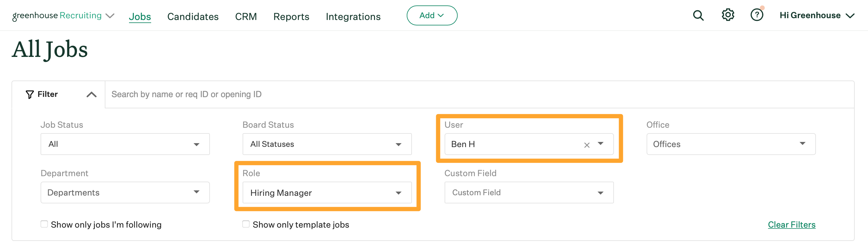This screenshot has width=868, height=250.
Task: Open the Integrations tab
Action: [353, 17]
